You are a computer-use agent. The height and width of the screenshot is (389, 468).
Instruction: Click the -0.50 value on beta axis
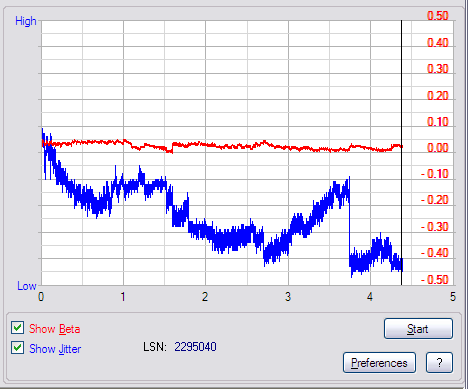pos(435,279)
